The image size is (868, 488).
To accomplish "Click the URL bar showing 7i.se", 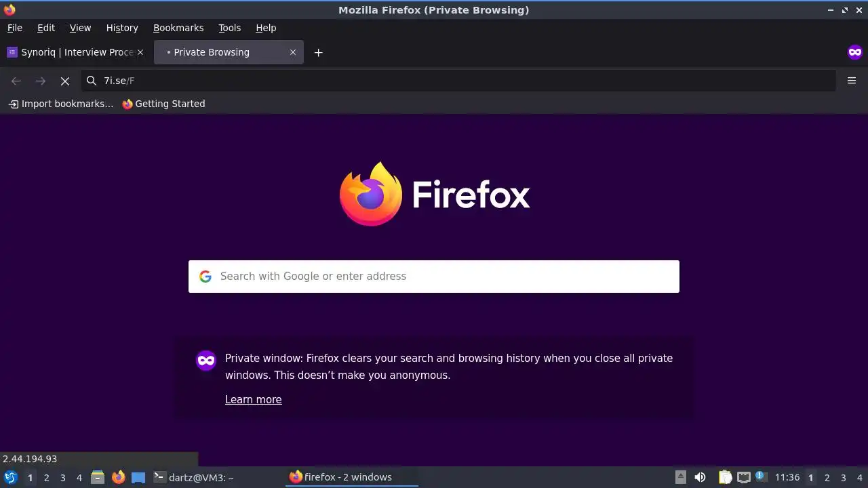I will pyautogui.click(x=458, y=81).
